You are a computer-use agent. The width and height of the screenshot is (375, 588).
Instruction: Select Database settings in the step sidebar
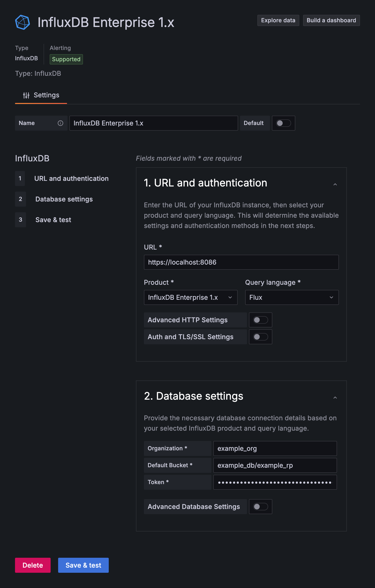pyautogui.click(x=64, y=199)
